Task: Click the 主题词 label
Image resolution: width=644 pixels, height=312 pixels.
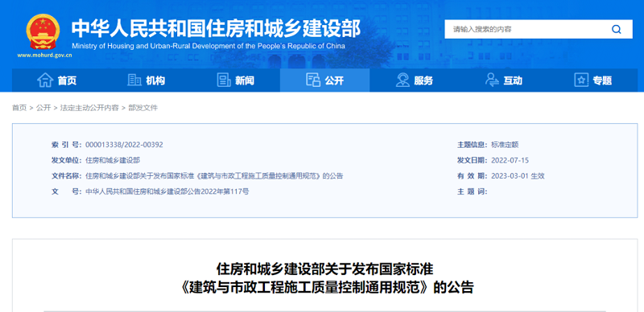Action: (x=473, y=191)
